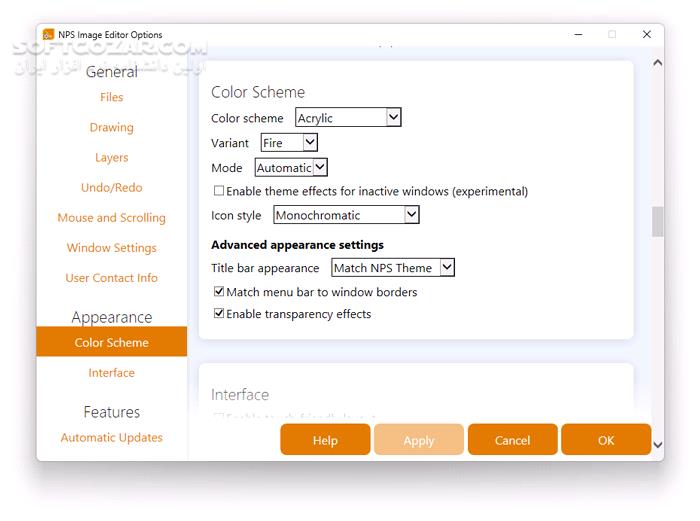Click the scroll down arrow
700x521 pixels.
[x=657, y=445]
